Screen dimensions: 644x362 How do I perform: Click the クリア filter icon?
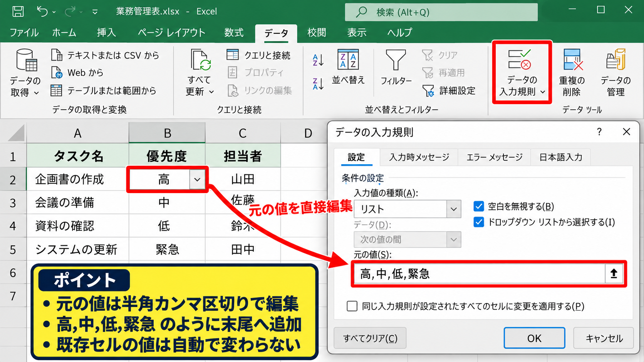tap(428, 55)
